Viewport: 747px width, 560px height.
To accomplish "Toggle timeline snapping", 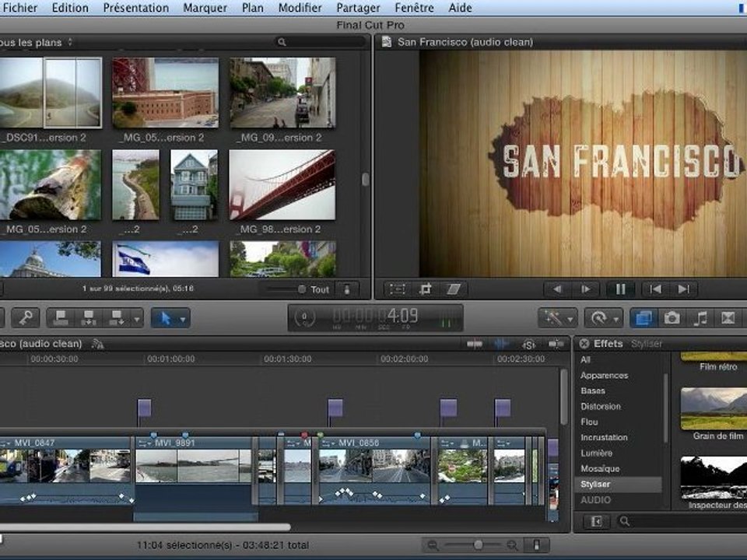I will point(556,344).
